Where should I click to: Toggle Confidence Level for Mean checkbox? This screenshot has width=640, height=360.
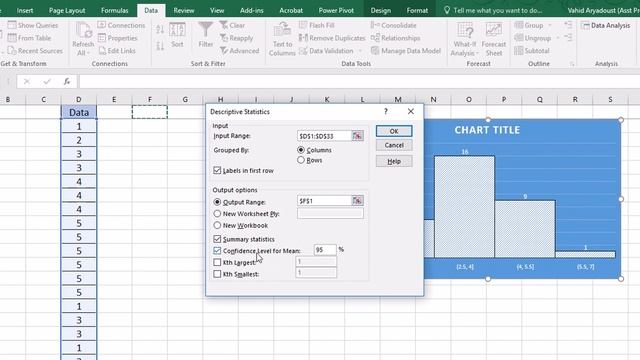coord(217,251)
